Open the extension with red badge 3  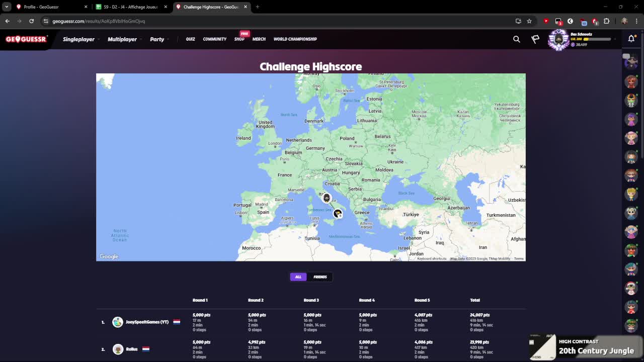point(558,21)
